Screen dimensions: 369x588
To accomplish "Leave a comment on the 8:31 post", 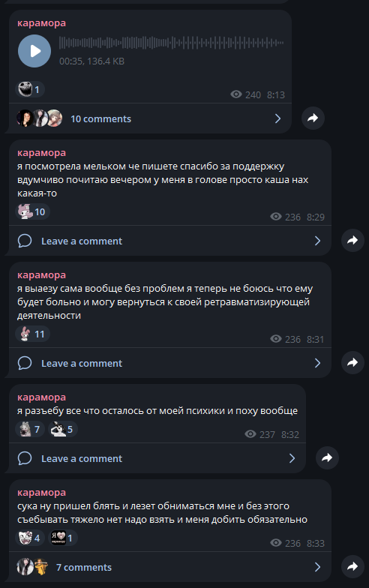I will pyautogui.click(x=169, y=363).
